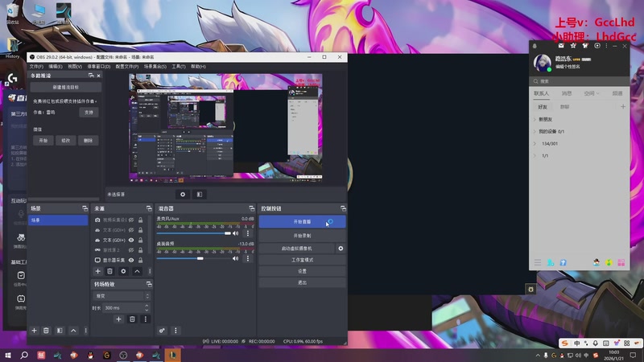Toggle lock on 显示器采集 source

[x=140, y=260]
